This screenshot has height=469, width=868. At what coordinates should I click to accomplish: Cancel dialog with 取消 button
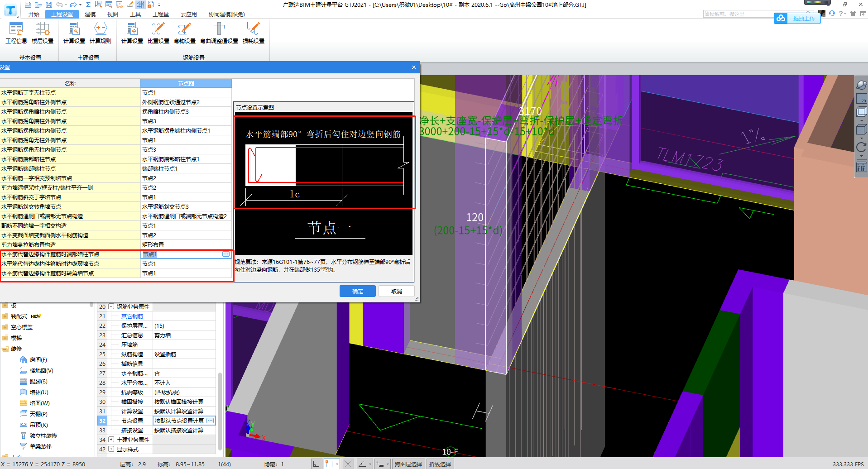point(397,291)
